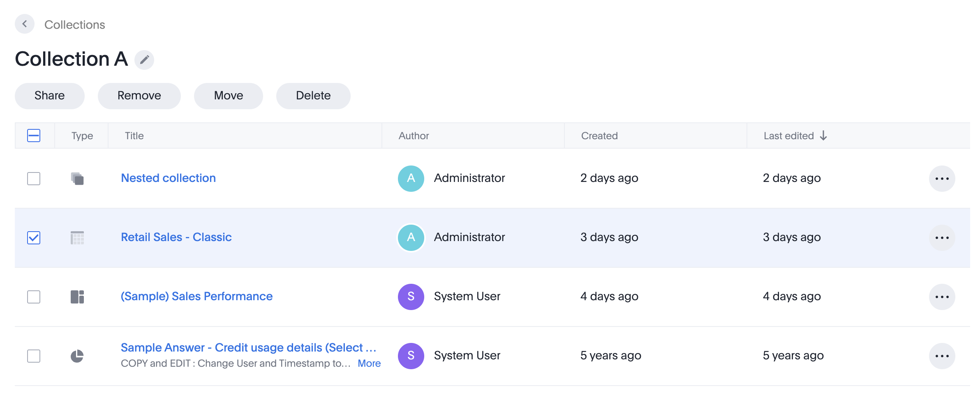Click the System User avatar for Sales Performance
This screenshot has height=400, width=980.
tap(411, 297)
